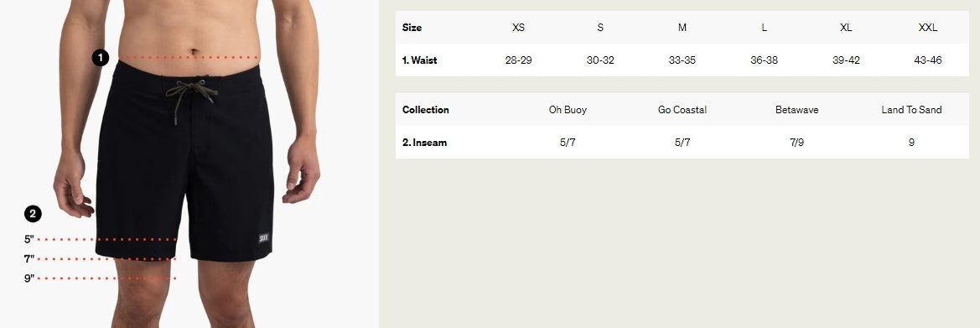This screenshot has height=328, width=980.
Task: Click the 33-35 waist measurement cell
Action: pyautogui.click(x=682, y=60)
